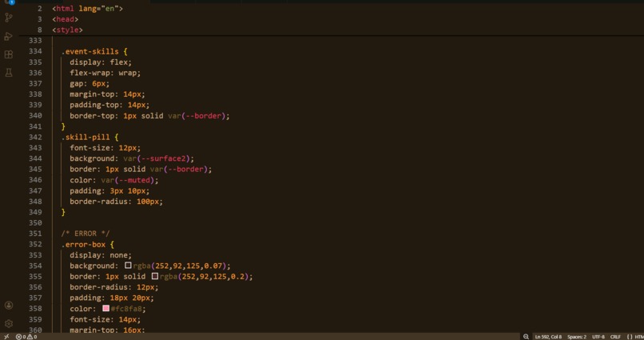The image size is (644, 340).
Task: Show errors and warnings count panel
Action: pos(26,337)
